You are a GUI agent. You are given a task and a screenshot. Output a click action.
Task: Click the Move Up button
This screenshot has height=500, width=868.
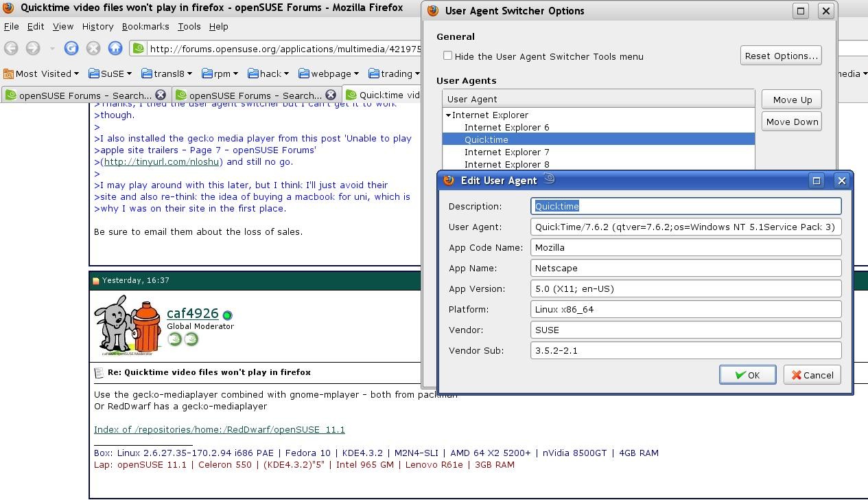(792, 100)
